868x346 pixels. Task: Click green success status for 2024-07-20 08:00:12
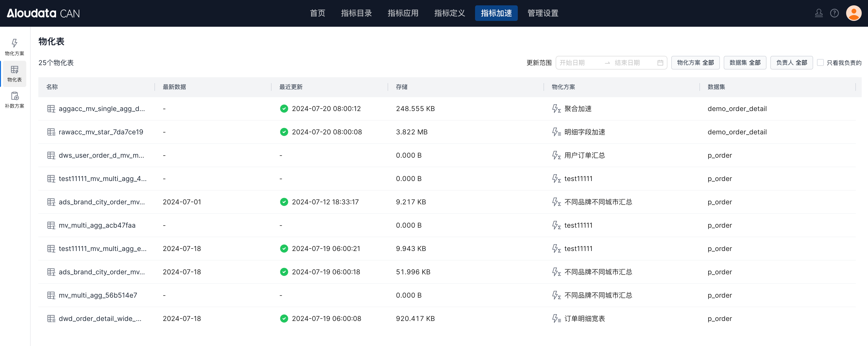click(x=284, y=109)
